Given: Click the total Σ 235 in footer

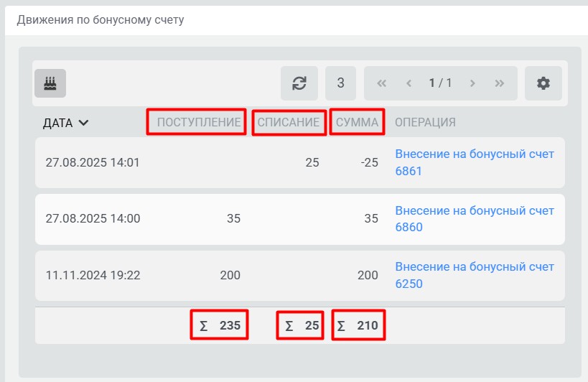Looking at the screenshot, I should [x=220, y=325].
